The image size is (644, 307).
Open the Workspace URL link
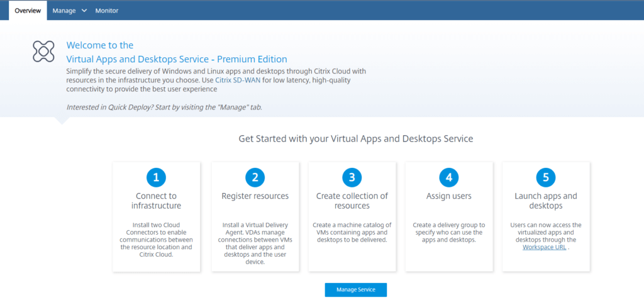(x=544, y=247)
